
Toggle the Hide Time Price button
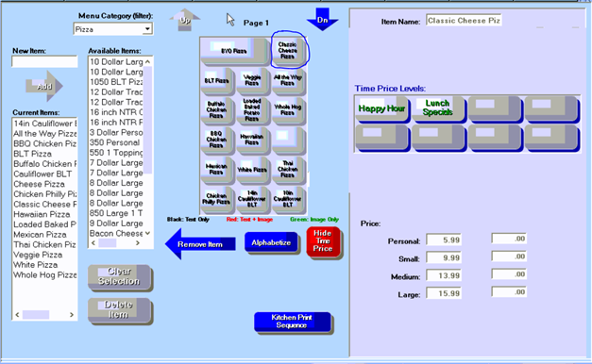323,241
